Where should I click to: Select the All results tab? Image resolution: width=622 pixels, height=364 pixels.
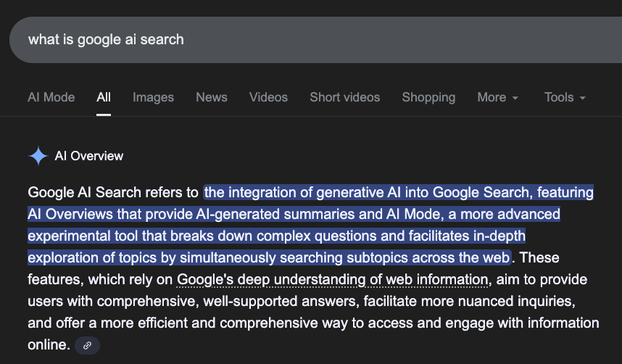point(104,97)
